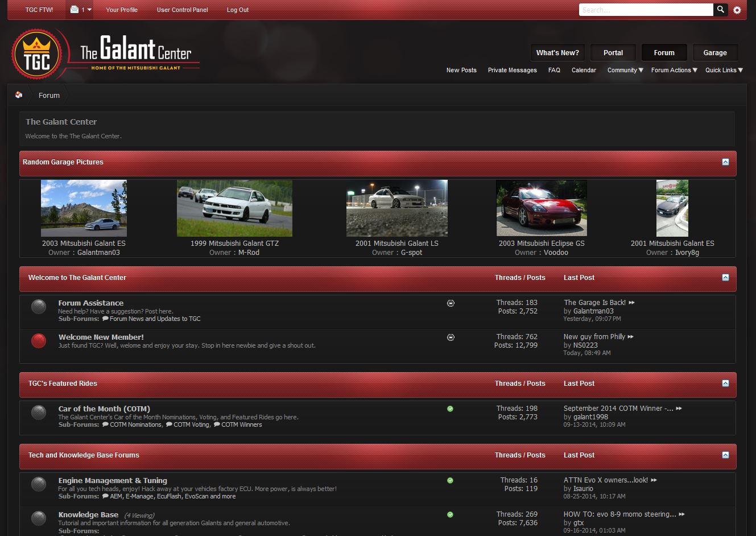Open the settings gear icon
Viewport: 756px width, 536px height.
[x=737, y=10]
